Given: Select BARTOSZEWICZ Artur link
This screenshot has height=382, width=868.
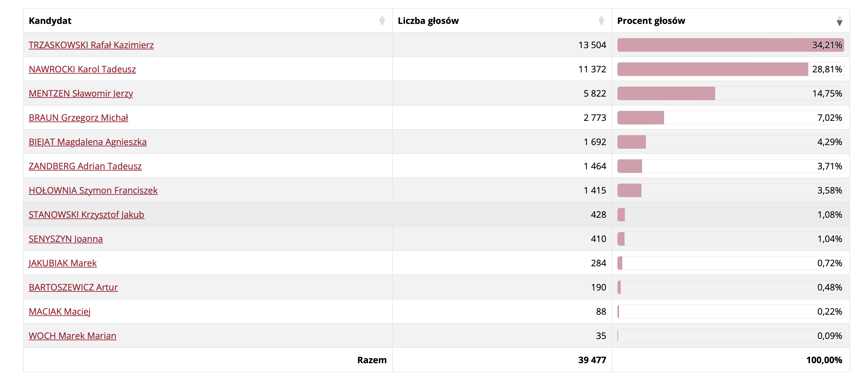Looking at the screenshot, I should tap(73, 287).
